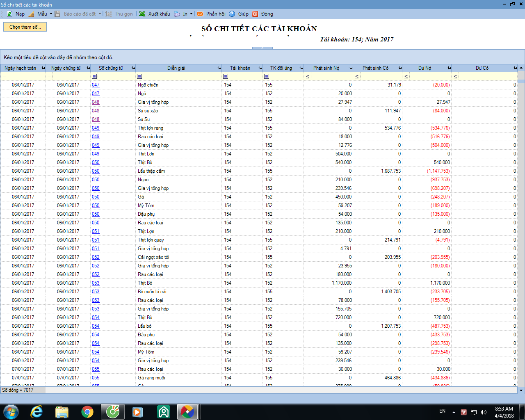
Task: Pin the Dư Có column
Action: click(x=515, y=68)
